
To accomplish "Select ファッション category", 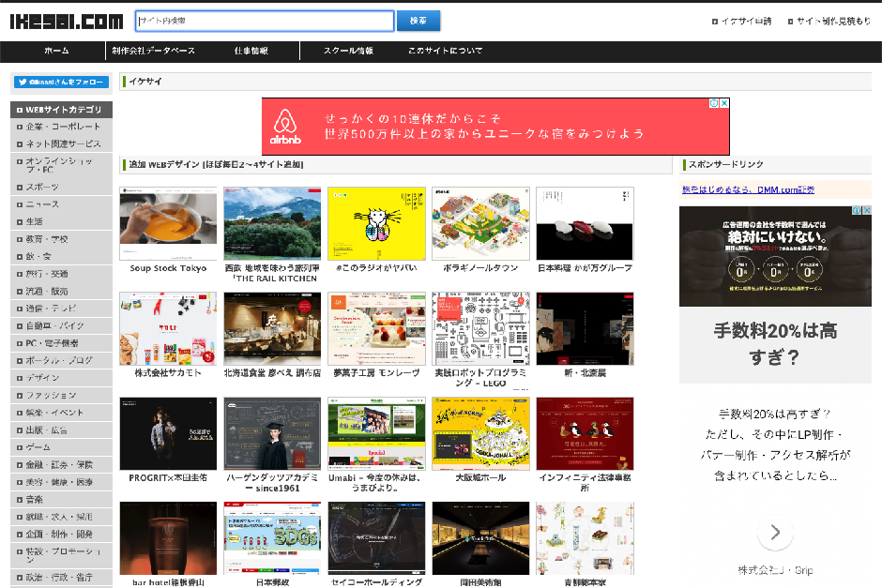I will point(61,396).
